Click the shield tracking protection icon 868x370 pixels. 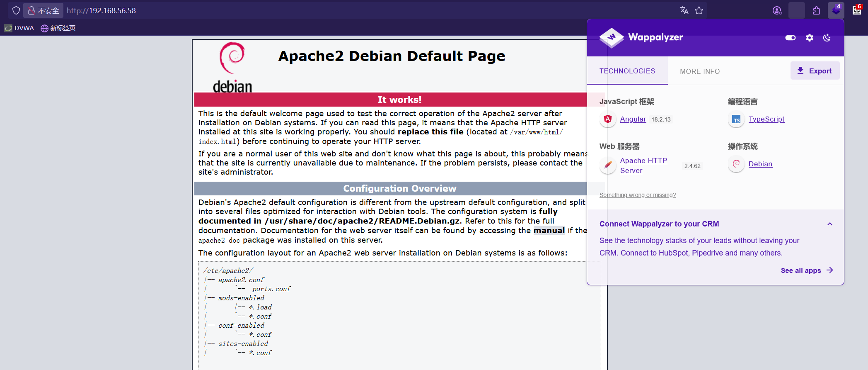[x=16, y=10]
